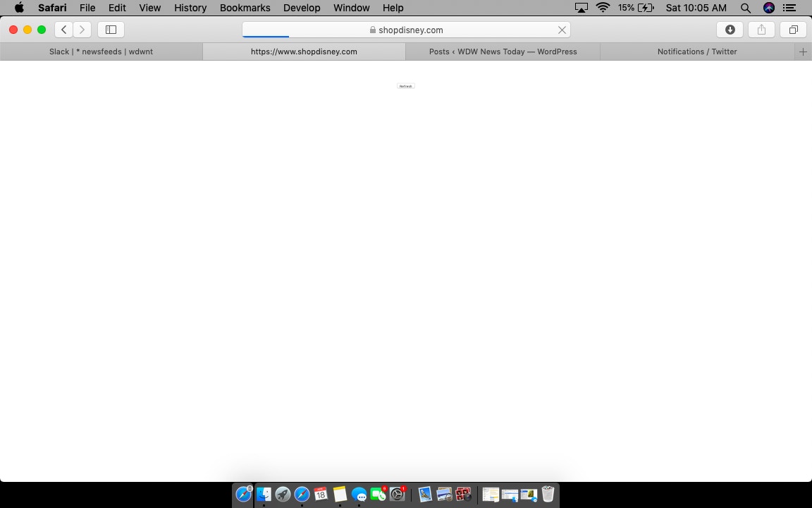Click the small Refresh button on the page
Screen dimensions: 812x508
coord(406,86)
